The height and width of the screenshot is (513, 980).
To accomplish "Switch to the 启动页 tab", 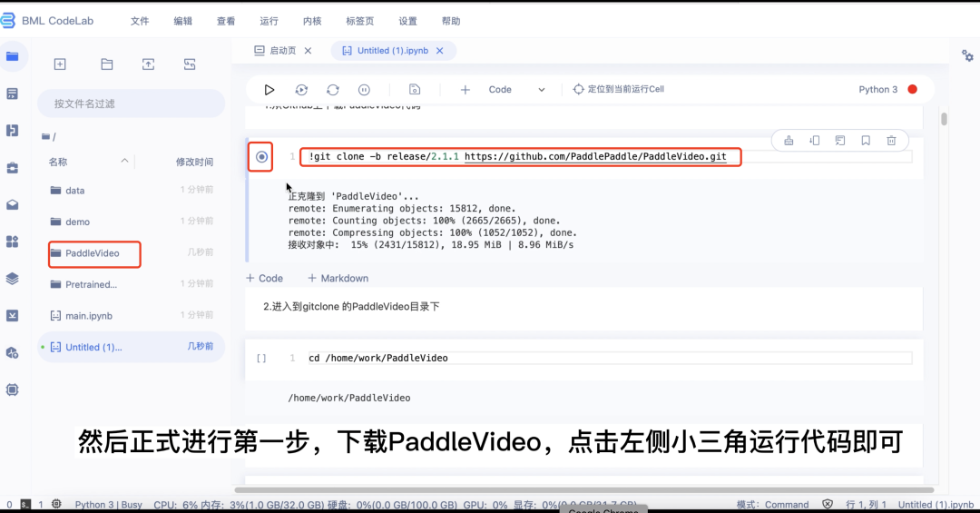I will [x=276, y=51].
